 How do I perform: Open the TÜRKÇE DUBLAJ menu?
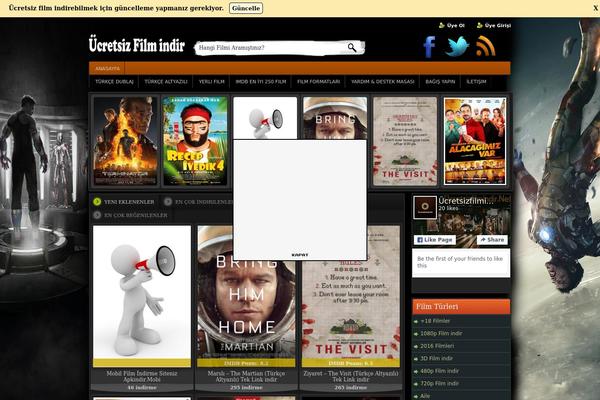click(114, 82)
